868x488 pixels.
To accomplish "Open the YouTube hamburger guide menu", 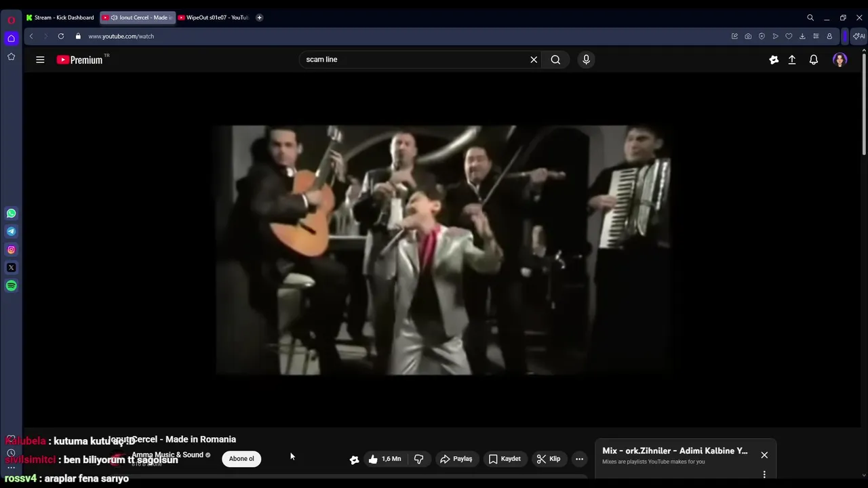I will (x=40, y=60).
